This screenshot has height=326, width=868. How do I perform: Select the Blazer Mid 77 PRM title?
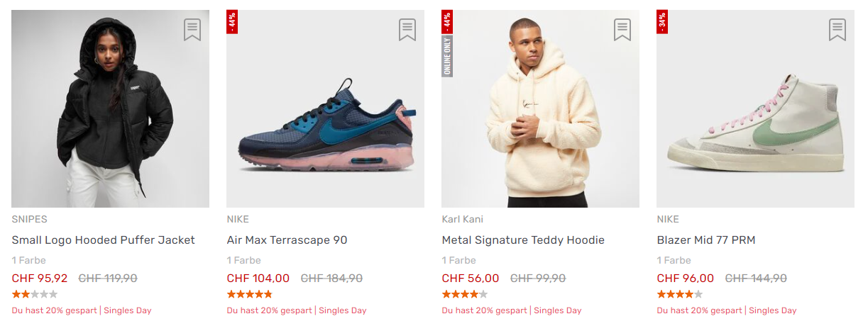[705, 240]
